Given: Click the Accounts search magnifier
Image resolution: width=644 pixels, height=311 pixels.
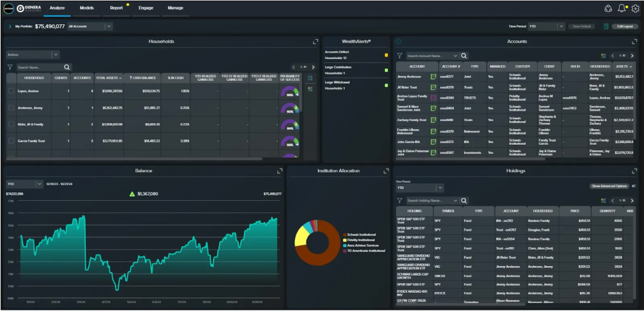Looking at the screenshot, I should pyautogui.click(x=464, y=55).
